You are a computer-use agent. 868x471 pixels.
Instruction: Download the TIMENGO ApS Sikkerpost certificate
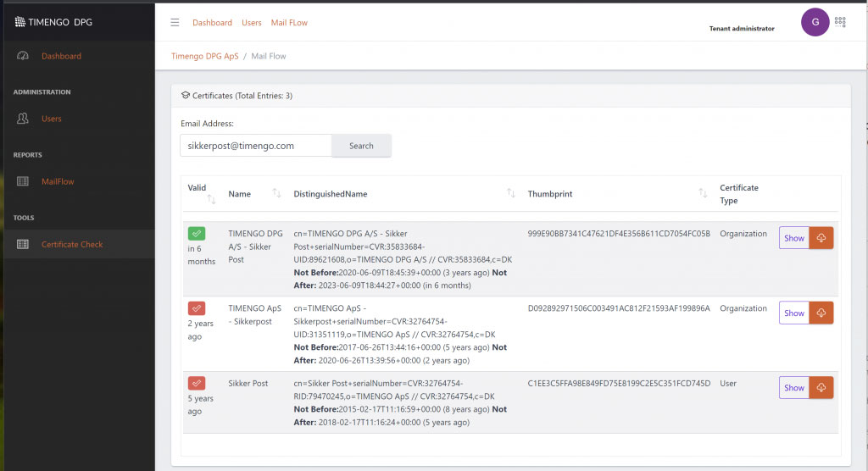[x=821, y=313]
